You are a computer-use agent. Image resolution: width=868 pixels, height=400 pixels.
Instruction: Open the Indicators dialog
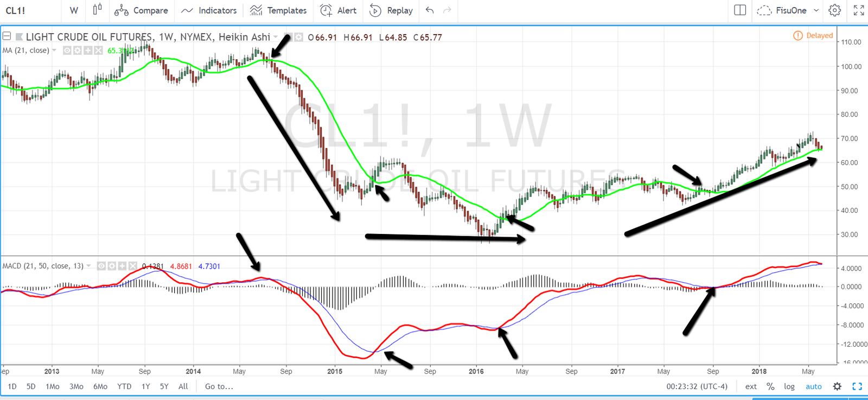pos(209,10)
